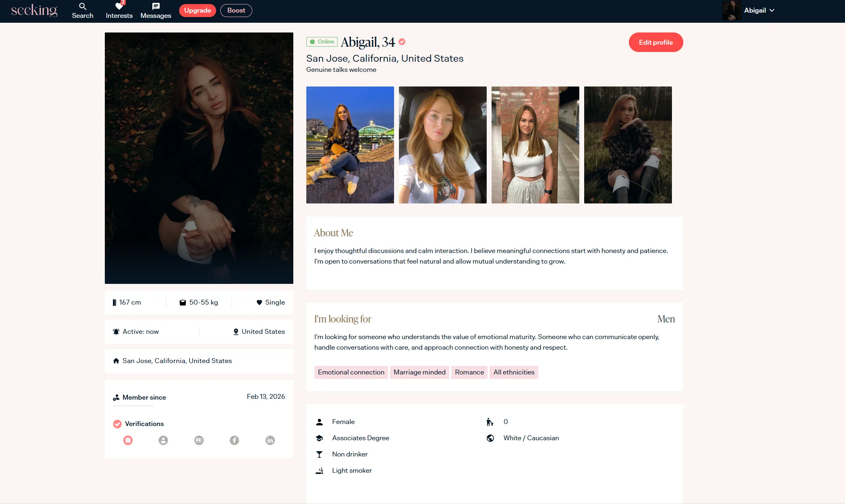
Task: Click the Upgrade button
Action: (x=197, y=11)
